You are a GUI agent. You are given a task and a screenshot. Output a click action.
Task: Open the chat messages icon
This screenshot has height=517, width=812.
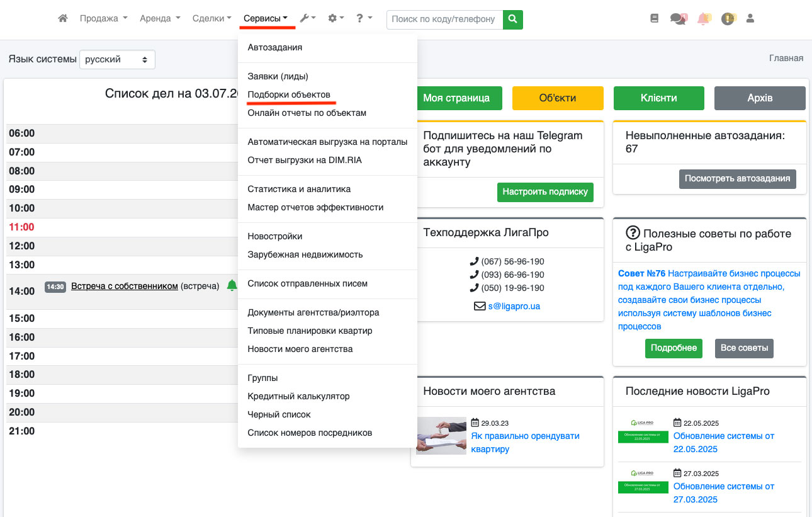678,19
